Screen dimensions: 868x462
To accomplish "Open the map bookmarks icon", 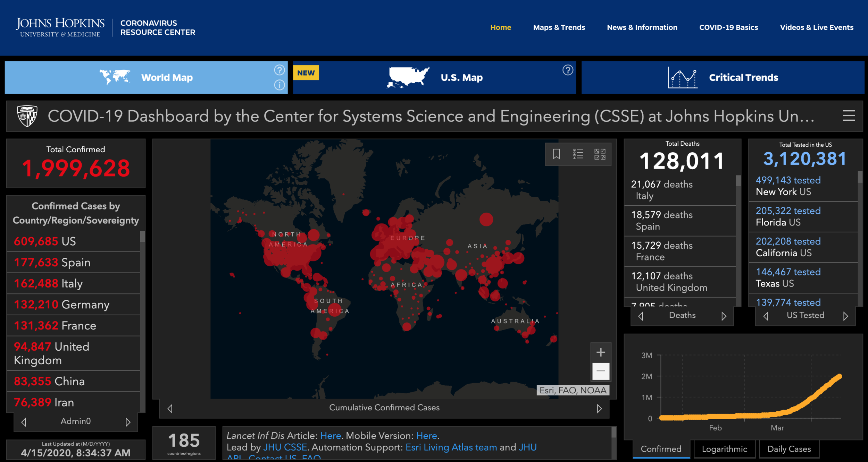I will (x=556, y=154).
